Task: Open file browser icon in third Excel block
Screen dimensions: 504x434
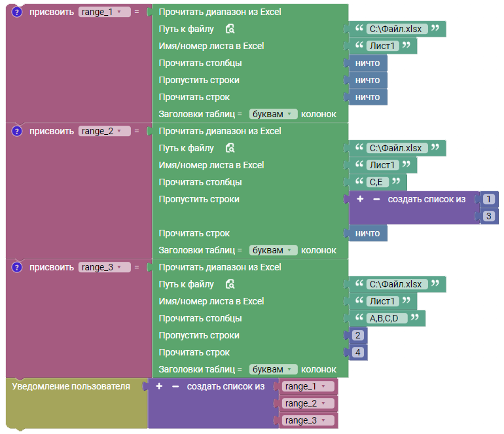Action: click(230, 284)
